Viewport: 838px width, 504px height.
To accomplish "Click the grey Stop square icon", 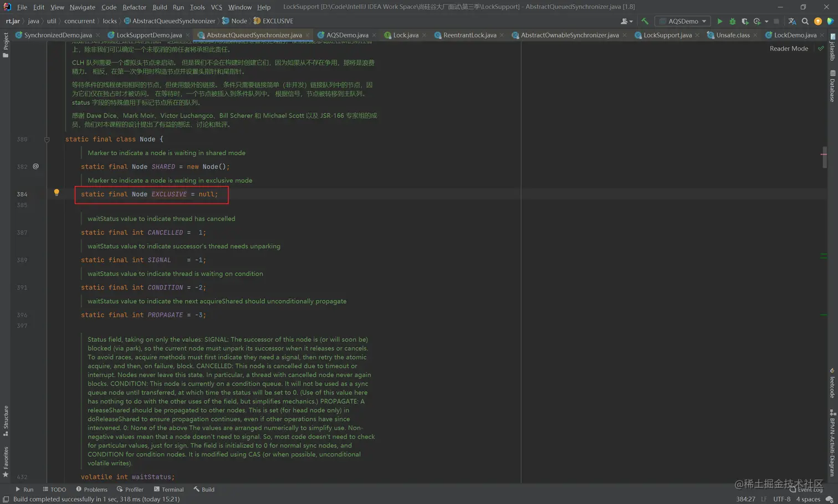I will [x=776, y=21].
